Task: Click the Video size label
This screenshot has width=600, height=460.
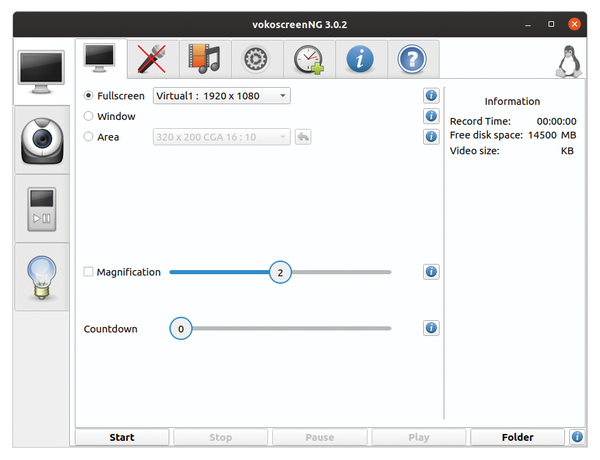Action: point(474,151)
